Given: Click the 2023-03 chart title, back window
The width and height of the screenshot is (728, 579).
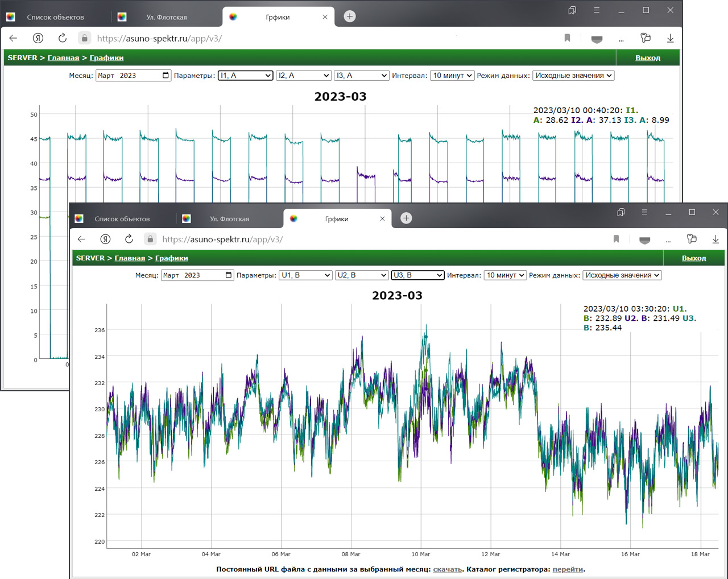Looking at the screenshot, I should (340, 96).
